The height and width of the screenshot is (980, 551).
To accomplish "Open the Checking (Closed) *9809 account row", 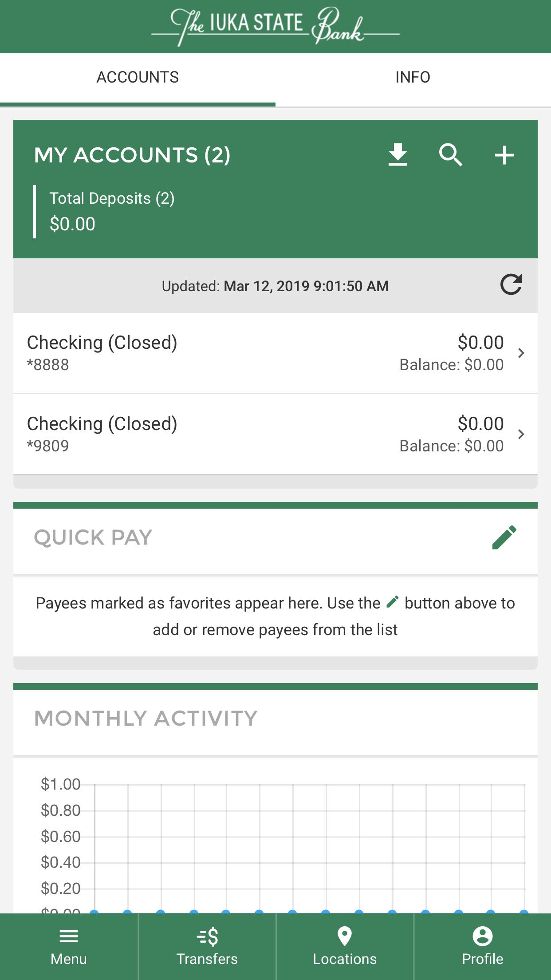I will click(x=275, y=435).
